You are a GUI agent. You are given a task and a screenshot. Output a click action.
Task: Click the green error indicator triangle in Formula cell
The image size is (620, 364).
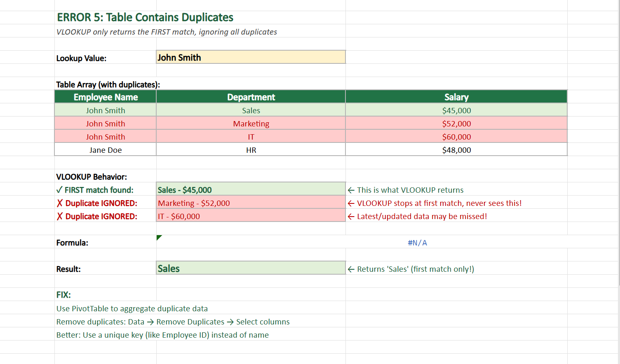(159, 237)
